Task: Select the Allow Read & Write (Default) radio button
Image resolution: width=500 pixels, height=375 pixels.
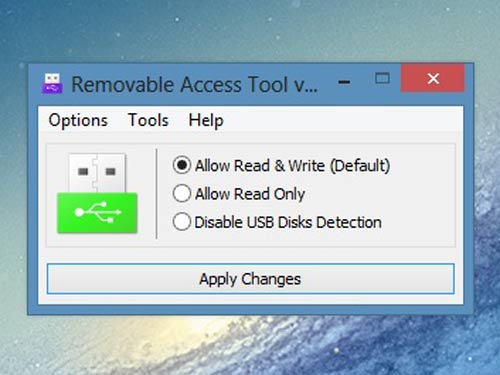Action: point(182,165)
